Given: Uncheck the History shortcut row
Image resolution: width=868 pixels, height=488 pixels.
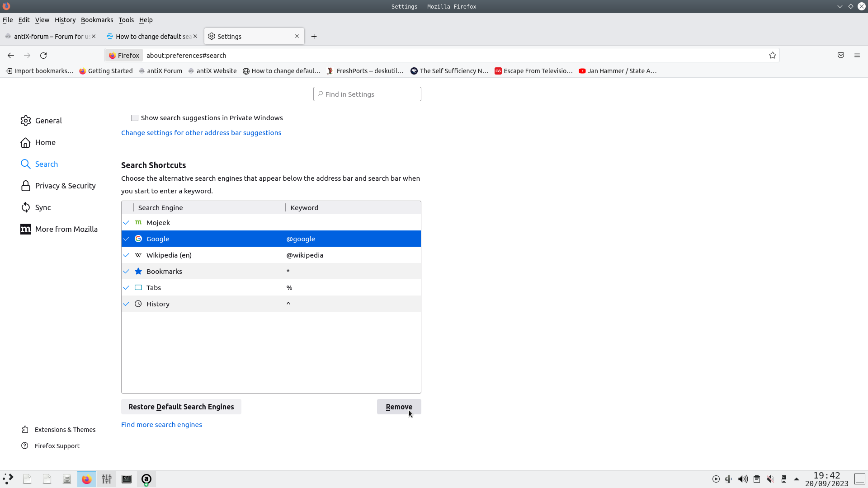Looking at the screenshot, I should pyautogui.click(x=126, y=304).
